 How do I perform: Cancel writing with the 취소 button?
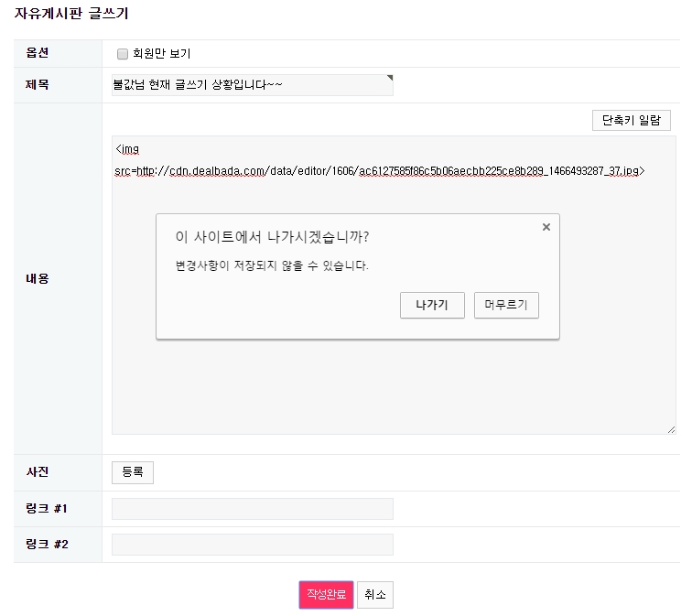point(374,594)
